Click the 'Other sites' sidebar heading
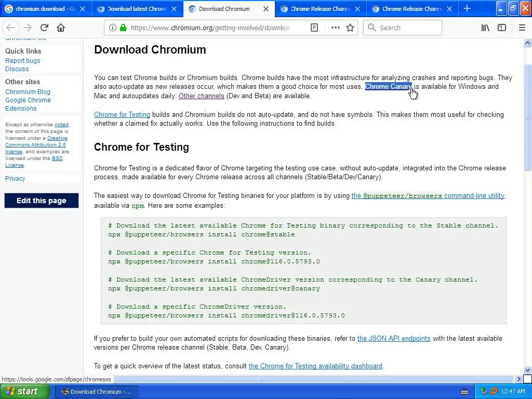The image size is (532, 399). (22, 82)
